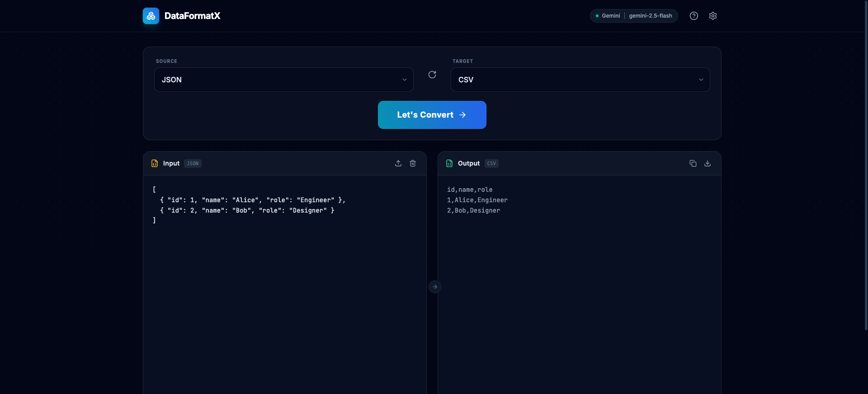This screenshot has height=394, width=868.
Task: Click the Output panel file icon
Action: (x=449, y=163)
